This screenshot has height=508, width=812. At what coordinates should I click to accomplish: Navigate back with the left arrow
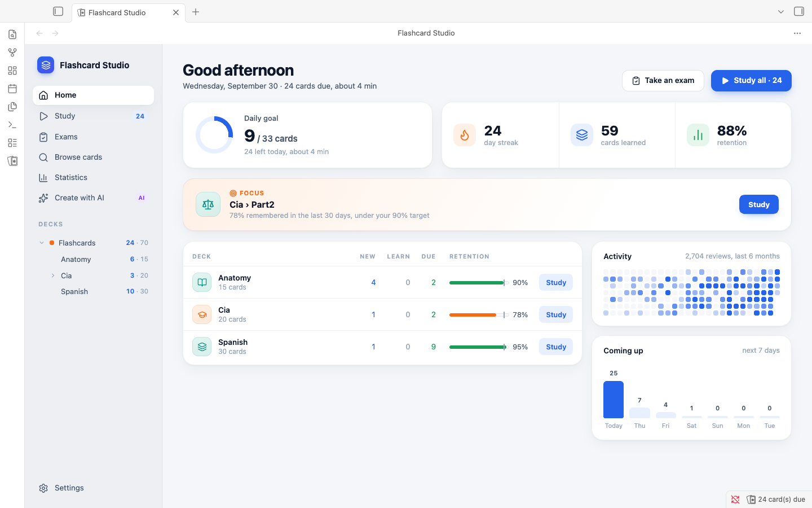pos(39,33)
